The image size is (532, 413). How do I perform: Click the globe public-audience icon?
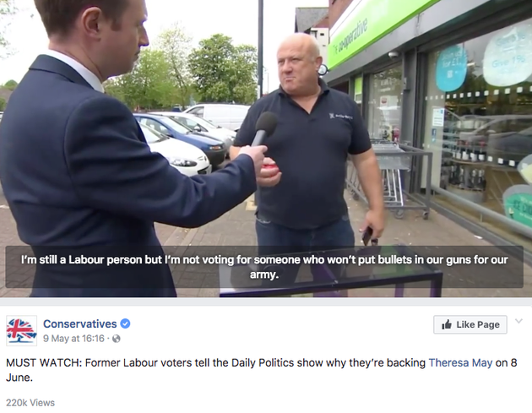pyautogui.click(x=117, y=339)
